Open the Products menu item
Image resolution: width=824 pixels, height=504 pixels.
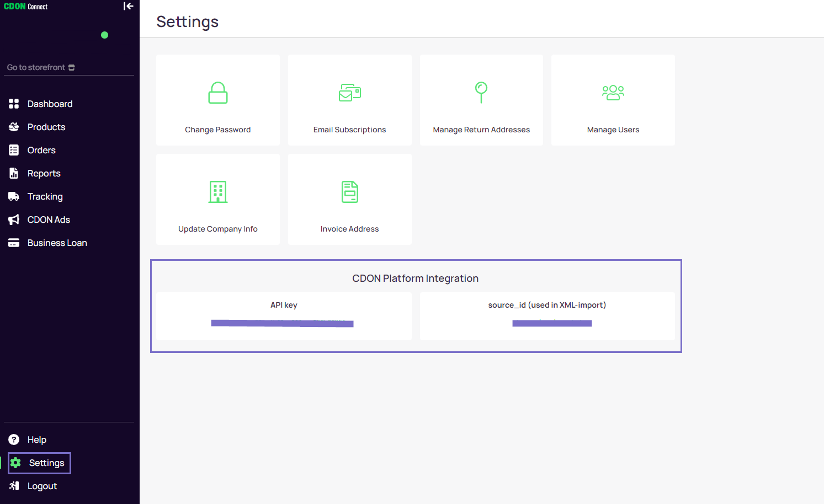(46, 127)
